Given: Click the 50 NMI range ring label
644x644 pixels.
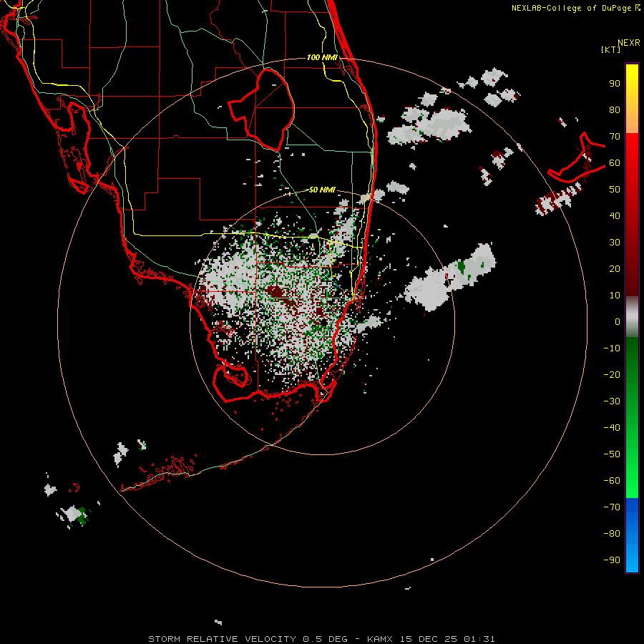Looking at the screenshot, I should [x=322, y=190].
